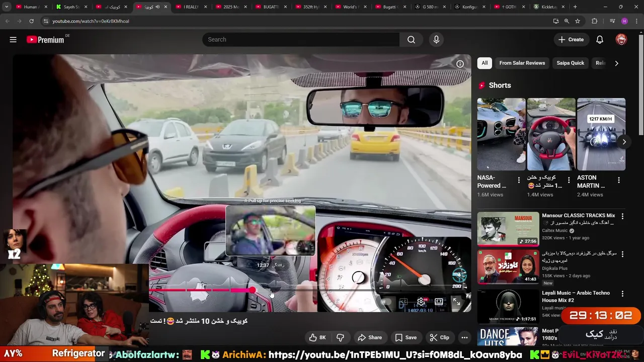Open options menu for NASA-Powered short

(519, 180)
